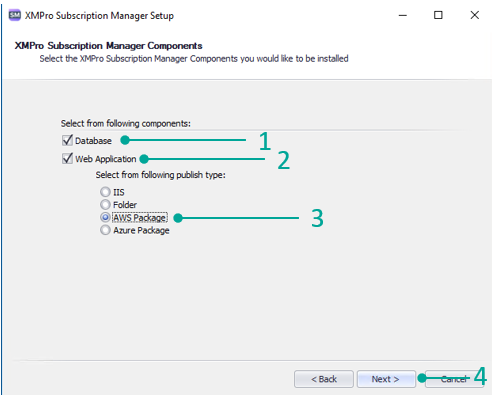Maximize the setup window

tap(438, 15)
